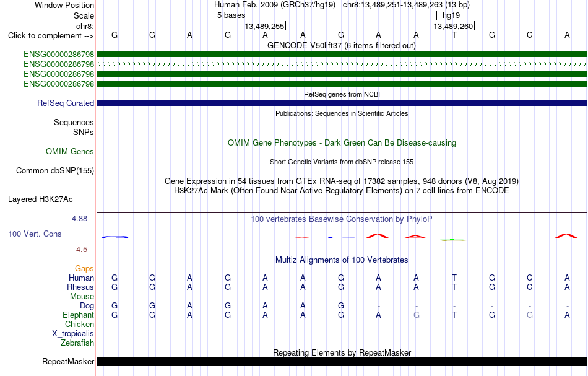The height and width of the screenshot is (376, 588).
Task: Click the T base in Elephant row
Action: (x=454, y=315)
